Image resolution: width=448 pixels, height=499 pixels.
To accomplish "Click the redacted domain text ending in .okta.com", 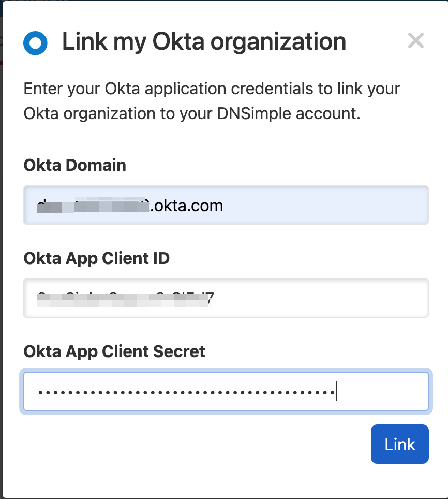I will (129, 205).
